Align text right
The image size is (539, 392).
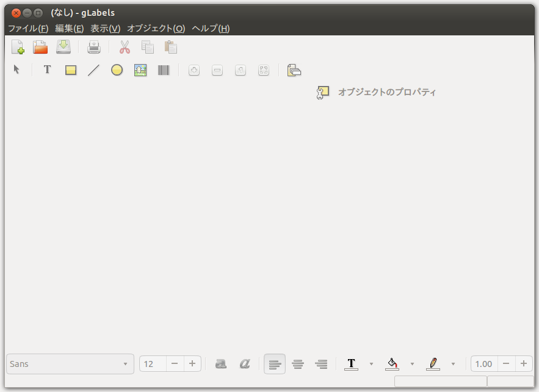tap(322, 364)
